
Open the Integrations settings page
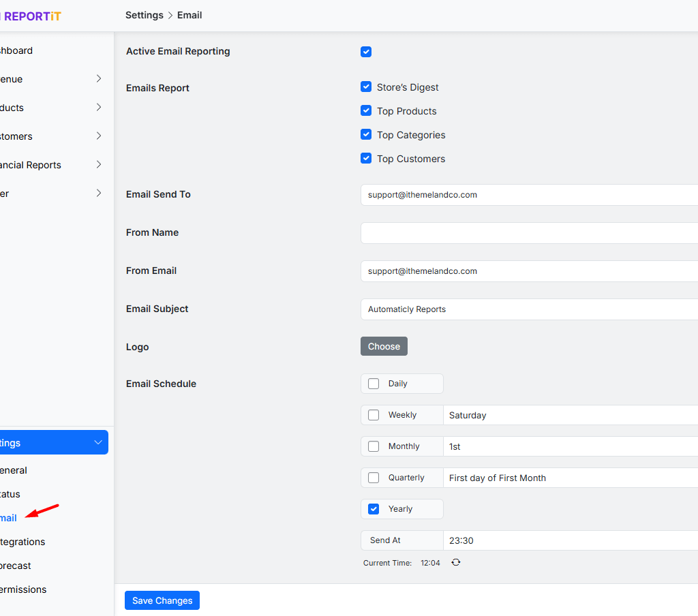point(22,542)
